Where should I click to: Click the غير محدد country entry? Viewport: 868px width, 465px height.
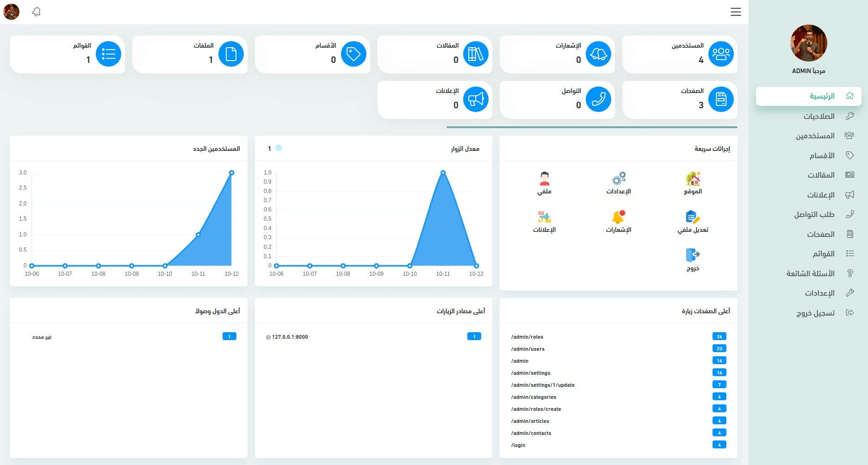(42, 337)
